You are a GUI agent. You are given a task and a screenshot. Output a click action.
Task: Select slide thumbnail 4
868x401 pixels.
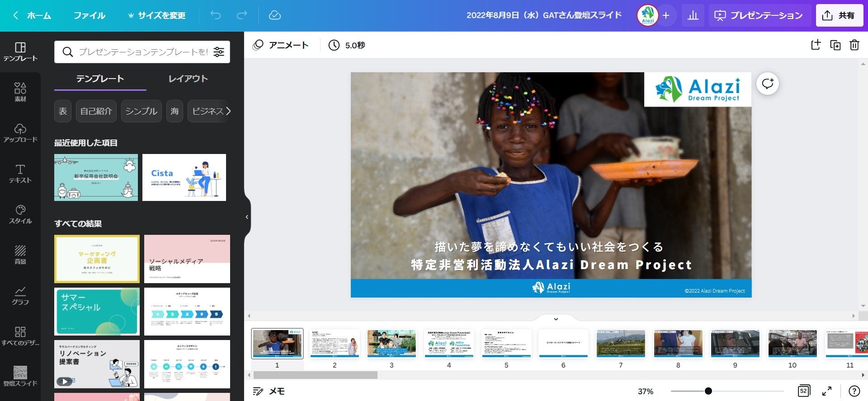[x=449, y=344]
